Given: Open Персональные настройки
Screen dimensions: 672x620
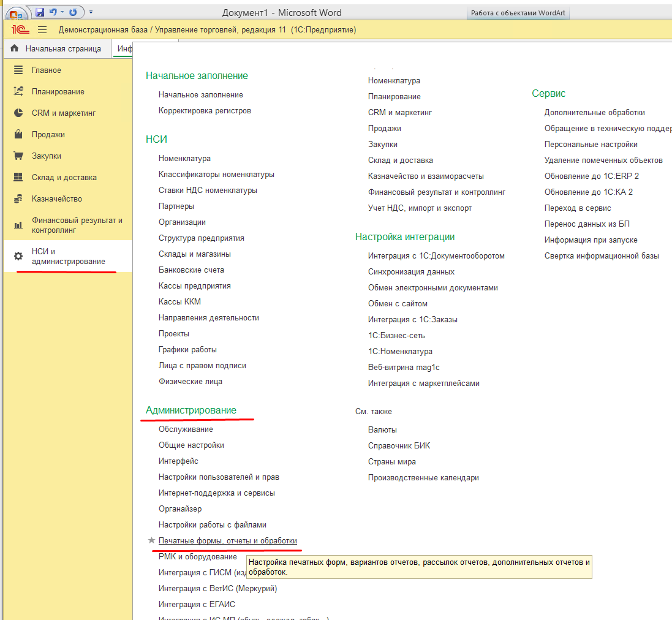Looking at the screenshot, I should click(x=591, y=145).
